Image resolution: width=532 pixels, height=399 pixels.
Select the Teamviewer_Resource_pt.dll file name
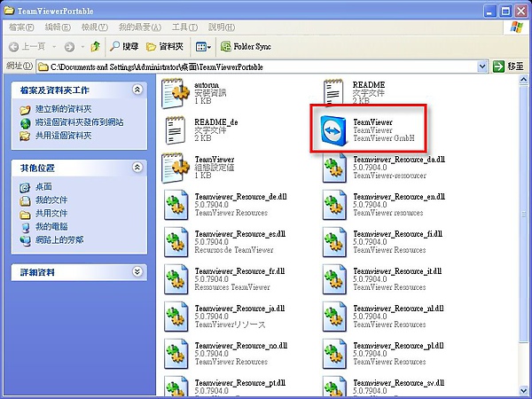[x=240, y=383]
